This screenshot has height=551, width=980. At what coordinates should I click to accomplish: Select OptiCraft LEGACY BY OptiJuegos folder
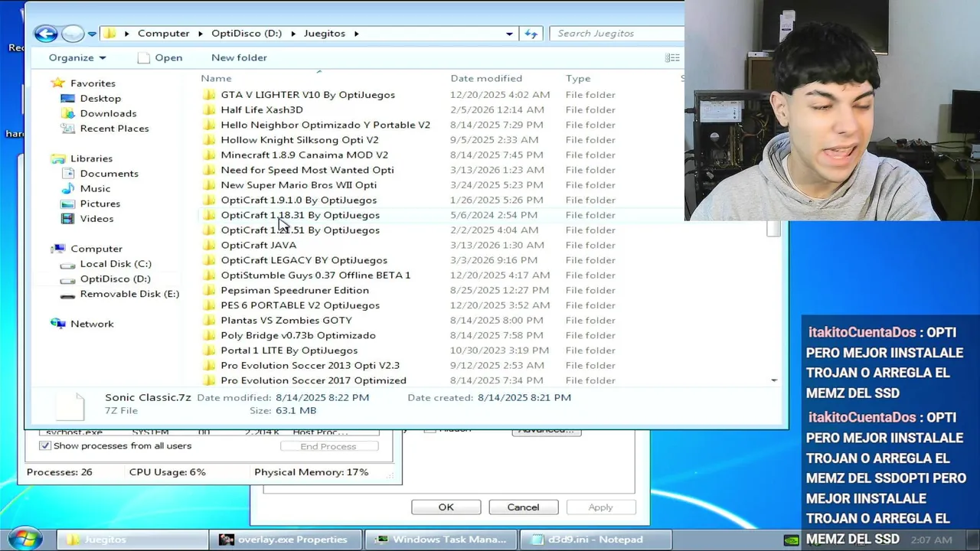pyautogui.click(x=304, y=260)
